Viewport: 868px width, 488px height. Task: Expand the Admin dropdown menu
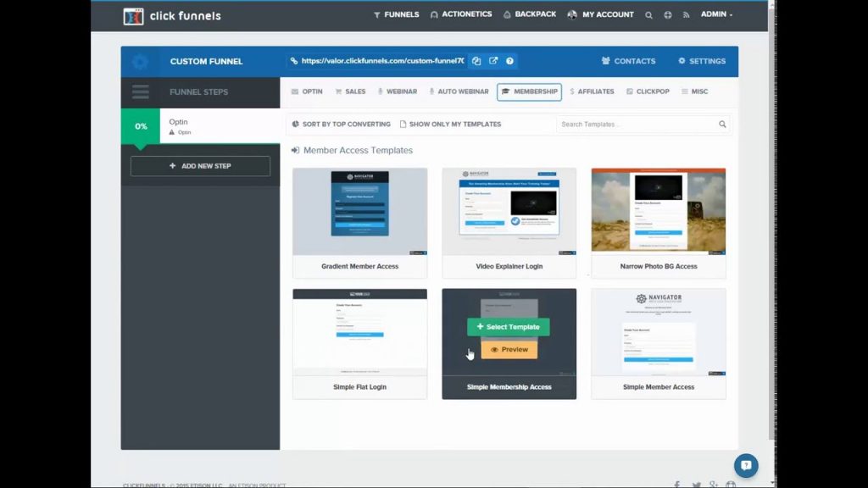coord(716,14)
